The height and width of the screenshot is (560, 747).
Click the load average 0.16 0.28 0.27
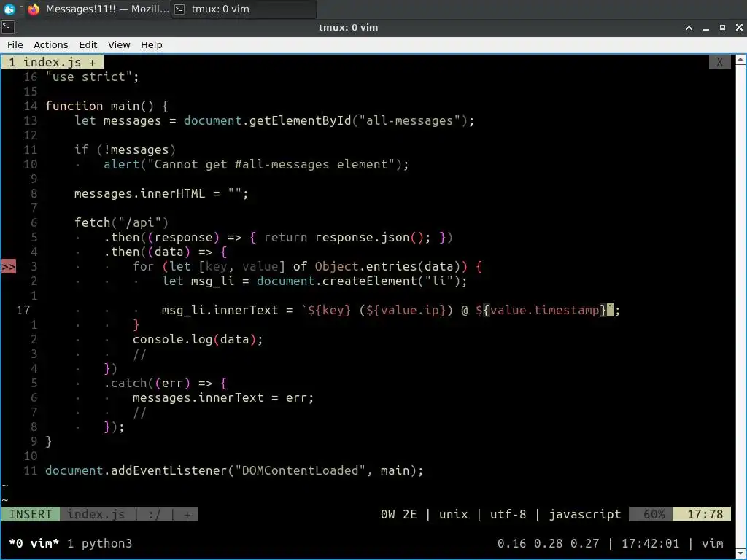549,543
